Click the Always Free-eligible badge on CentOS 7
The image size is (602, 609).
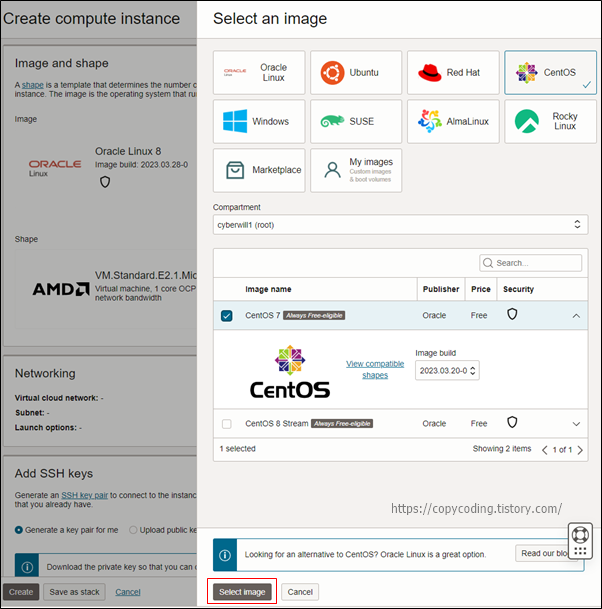[314, 315]
